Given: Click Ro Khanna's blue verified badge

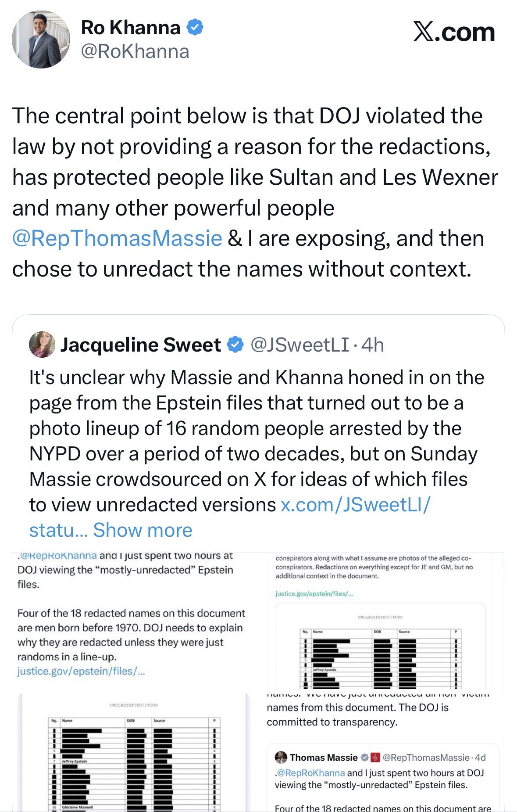Looking at the screenshot, I should [x=195, y=27].
